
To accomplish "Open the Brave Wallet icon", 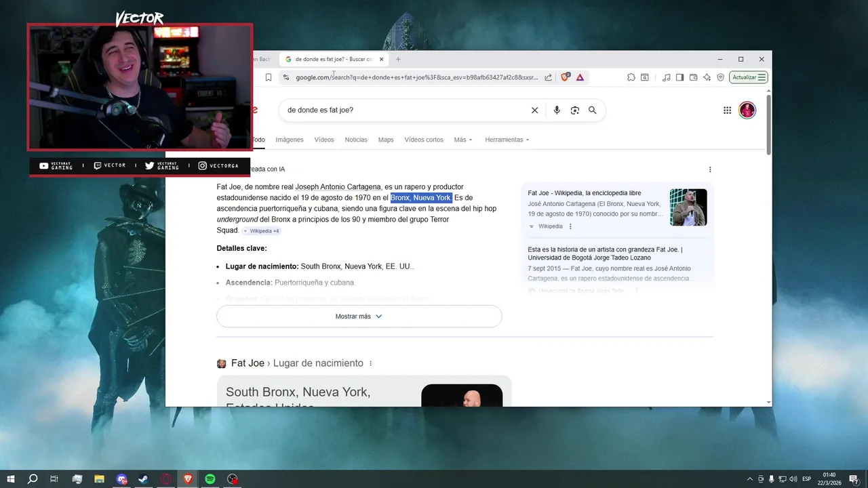I will point(693,77).
